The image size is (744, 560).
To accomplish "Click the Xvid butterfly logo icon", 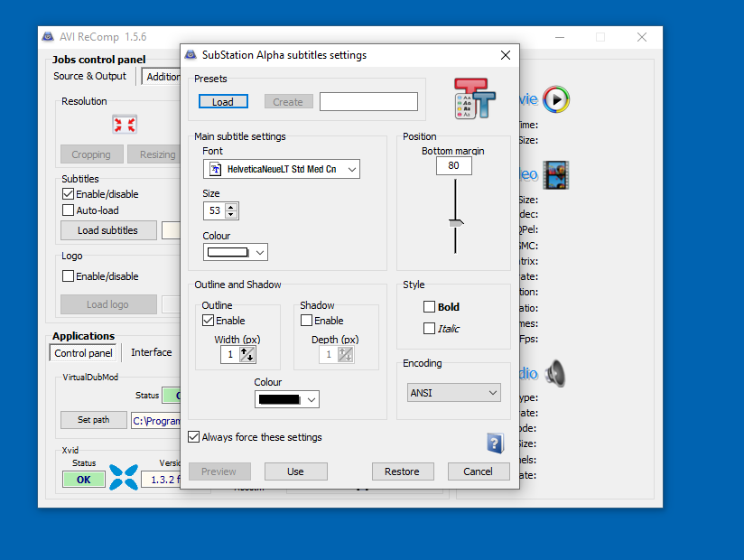I will click(124, 477).
